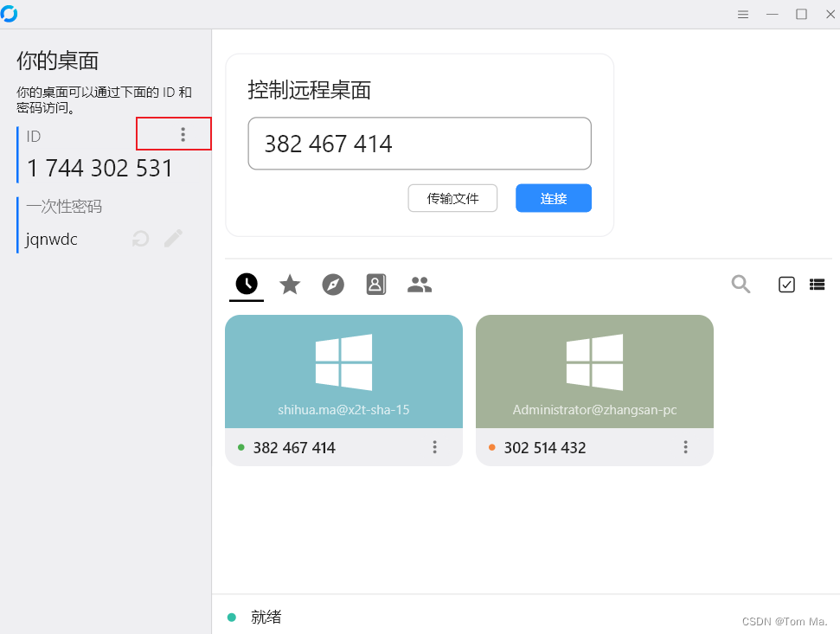This screenshot has height=634, width=840.
Task: Click the remote ID input field
Action: coord(419,144)
